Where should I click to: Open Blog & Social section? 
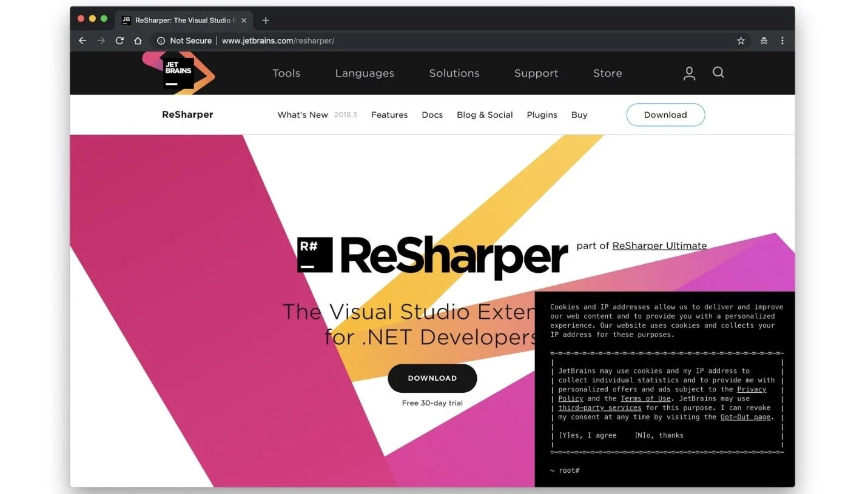tap(485, 115)
